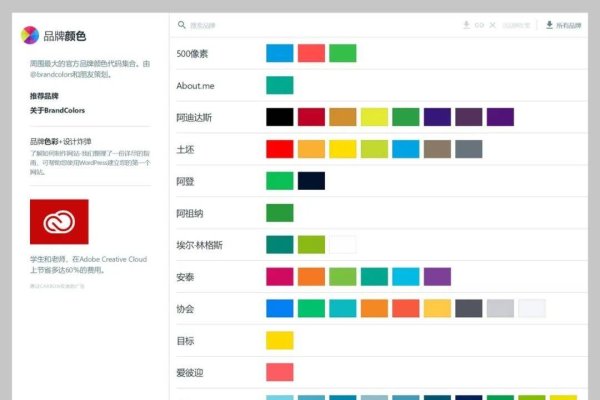
Task: Click the 品牌颜色 site title
Action: [64, 36]
